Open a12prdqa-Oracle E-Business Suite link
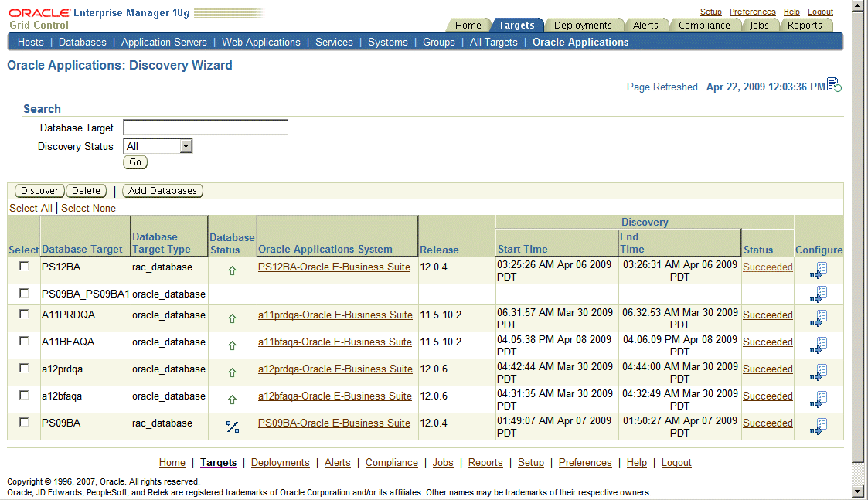868x500 pixels. [x=335, y=369]
